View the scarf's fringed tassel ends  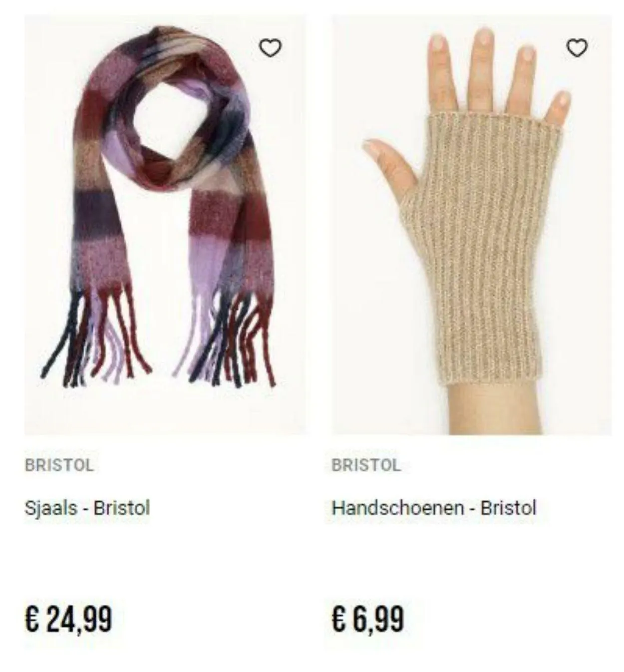pos(159,338)
